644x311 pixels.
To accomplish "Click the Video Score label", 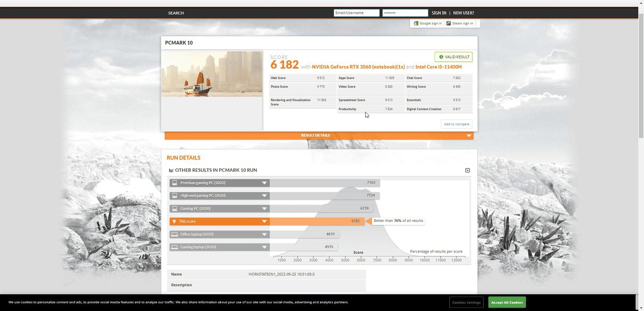I will 347,87.
